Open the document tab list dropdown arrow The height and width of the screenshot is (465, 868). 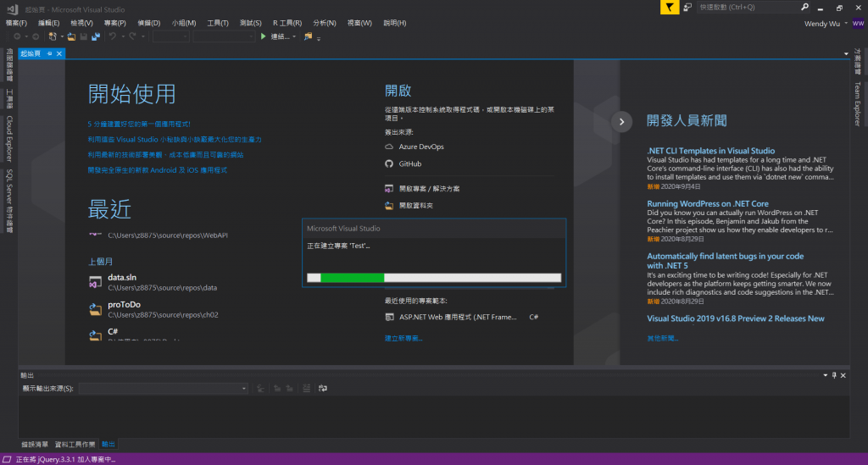click(846, 53)
